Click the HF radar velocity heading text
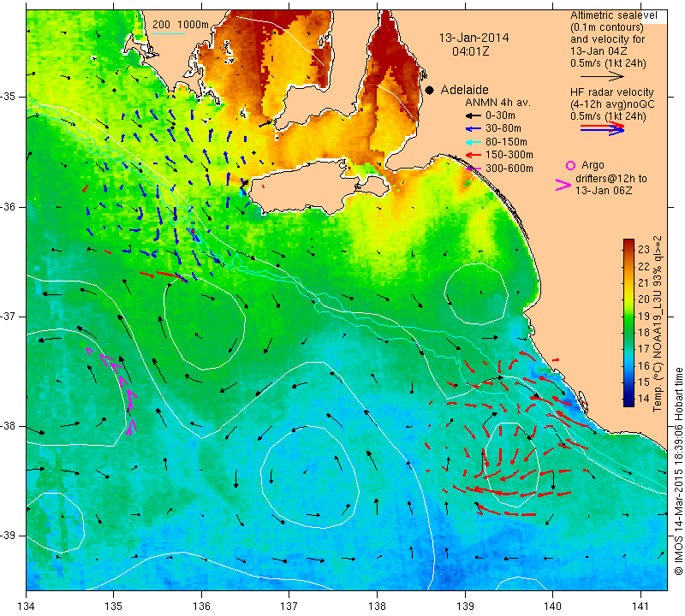685x616 pixels. [x=611, y=92]
